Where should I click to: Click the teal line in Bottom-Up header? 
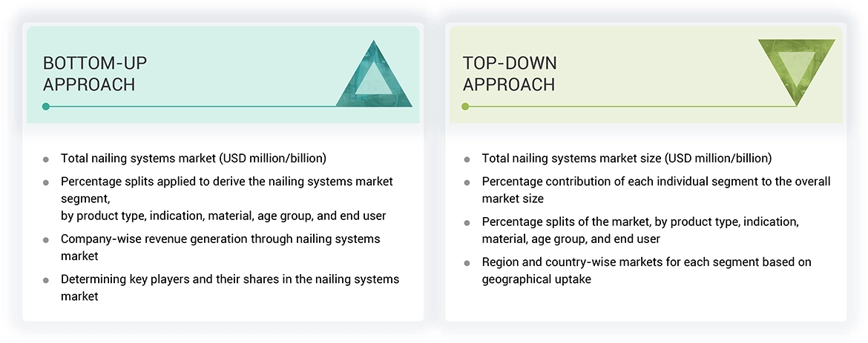[x=193, y=107]
